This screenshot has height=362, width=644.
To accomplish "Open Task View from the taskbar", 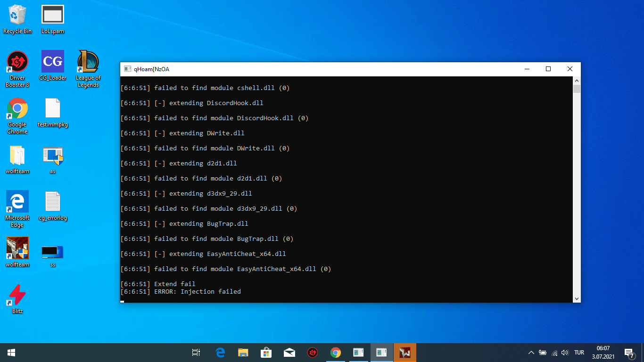I will [x=196, y=353].
